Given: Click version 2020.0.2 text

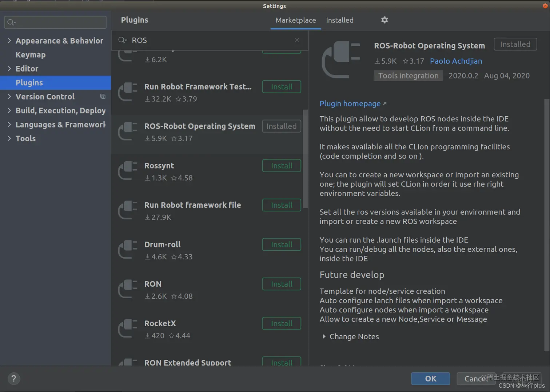Looking at the screenshot, I should coord(463,76).
